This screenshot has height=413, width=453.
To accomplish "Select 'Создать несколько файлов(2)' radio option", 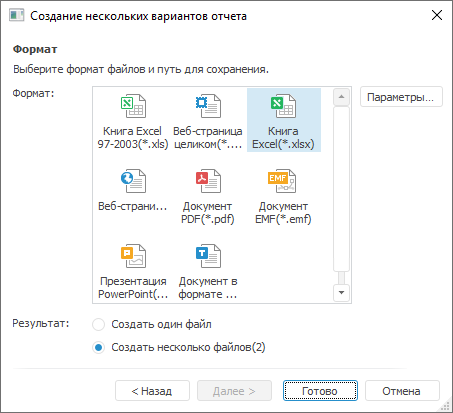I will [98, 348].
